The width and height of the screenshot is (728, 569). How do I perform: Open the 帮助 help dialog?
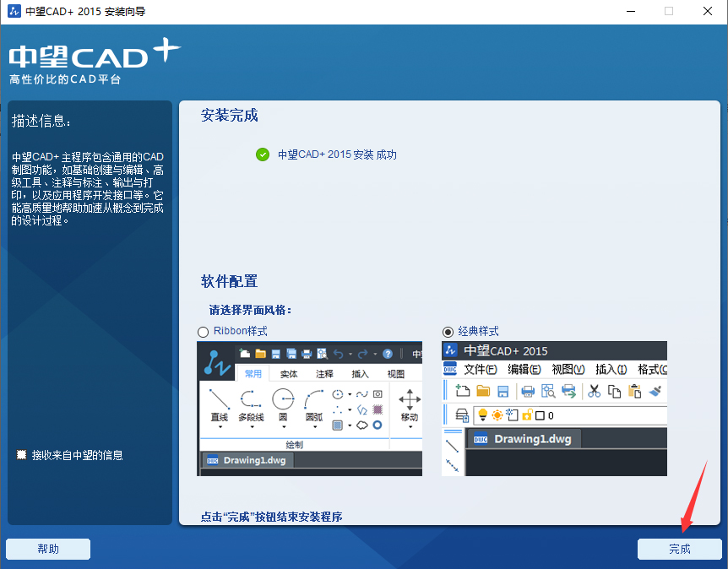[x=47, y=549]
